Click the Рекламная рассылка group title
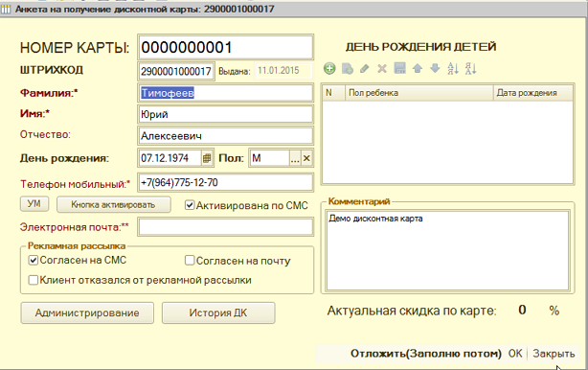Screen dimensions: 588x370 (77, 246)
